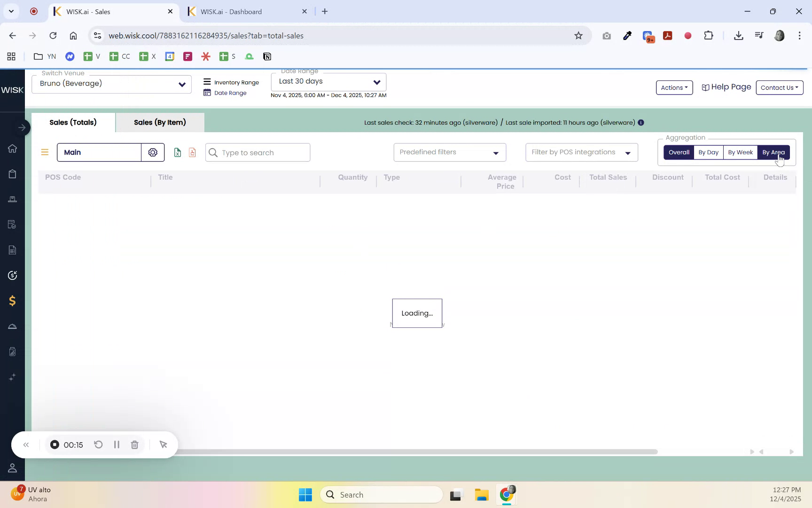Expand the Predefined filters dropdown
This screenshot has width=812, height=508.
click(x=449, y=152)
